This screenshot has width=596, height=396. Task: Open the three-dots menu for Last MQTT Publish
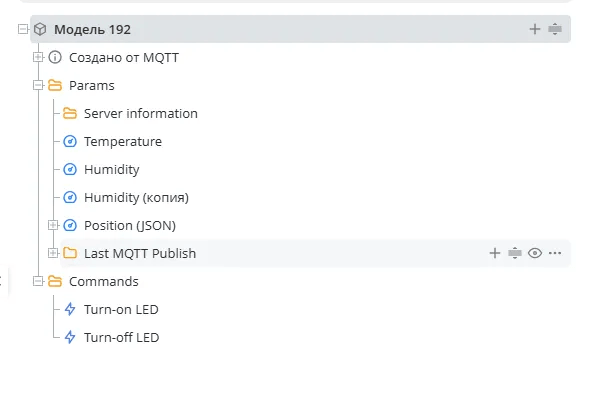coord(555,253)
